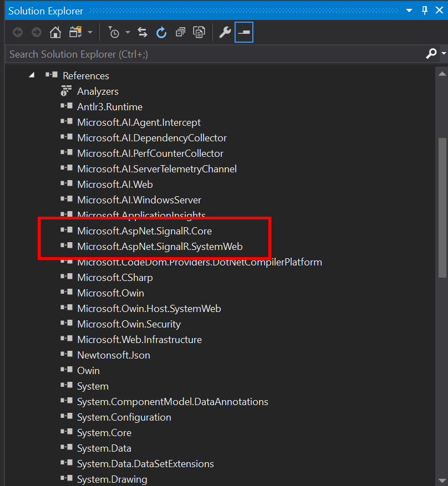Click the Microsoft.AI.WindowsServer reference icon
This screenshot has height=486, width=448.
pos(67,199)
